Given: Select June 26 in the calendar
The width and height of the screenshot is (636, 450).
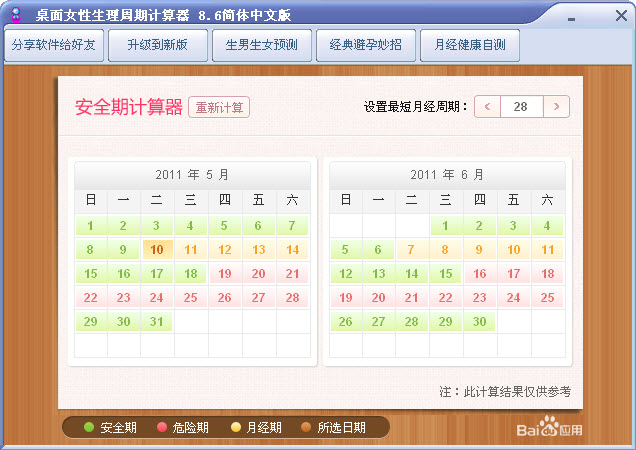Looking at the screenshot, I should click(345, 321).
